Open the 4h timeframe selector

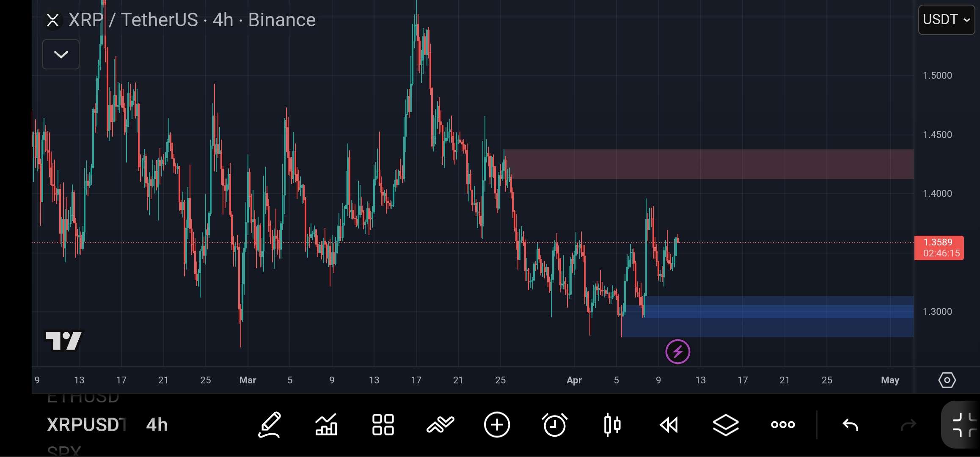coord(156,425)
